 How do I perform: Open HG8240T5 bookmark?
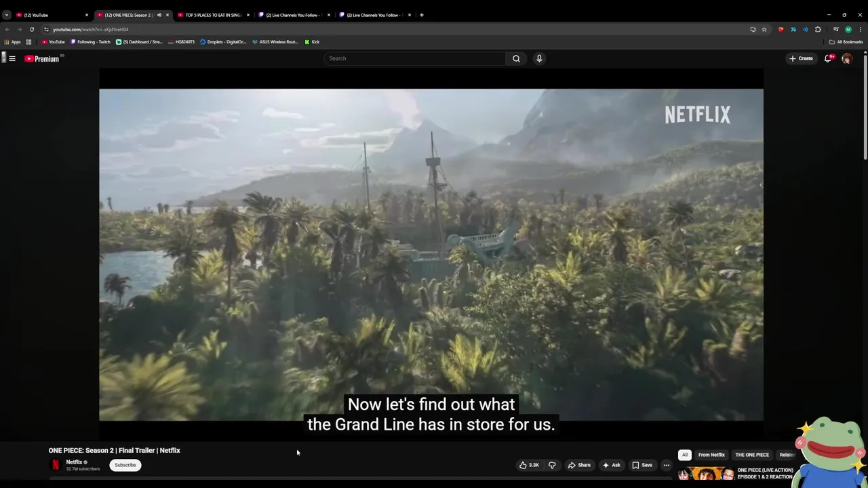click(x=181, y=42)
